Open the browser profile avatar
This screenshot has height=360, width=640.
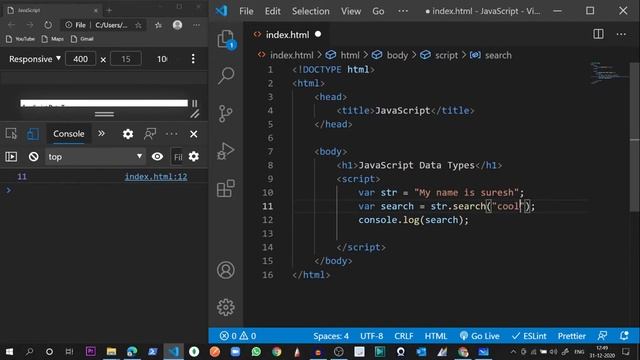(x=177, y=25)
